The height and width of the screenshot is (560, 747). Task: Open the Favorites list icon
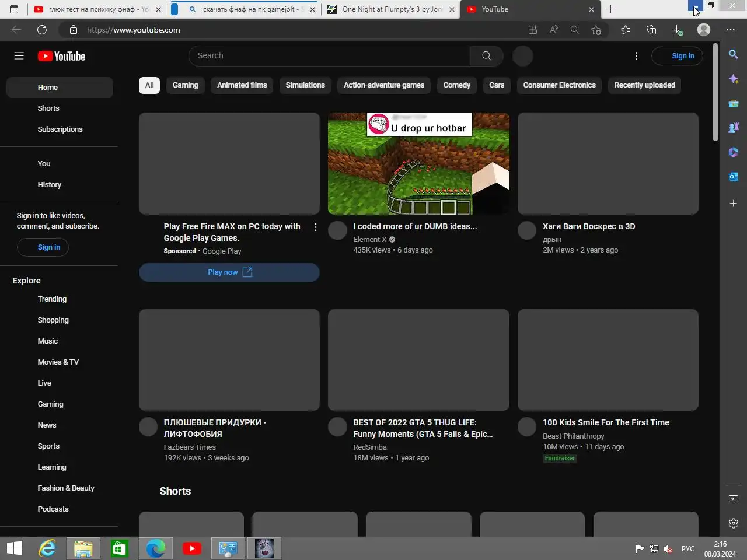[x=626, y=30]
